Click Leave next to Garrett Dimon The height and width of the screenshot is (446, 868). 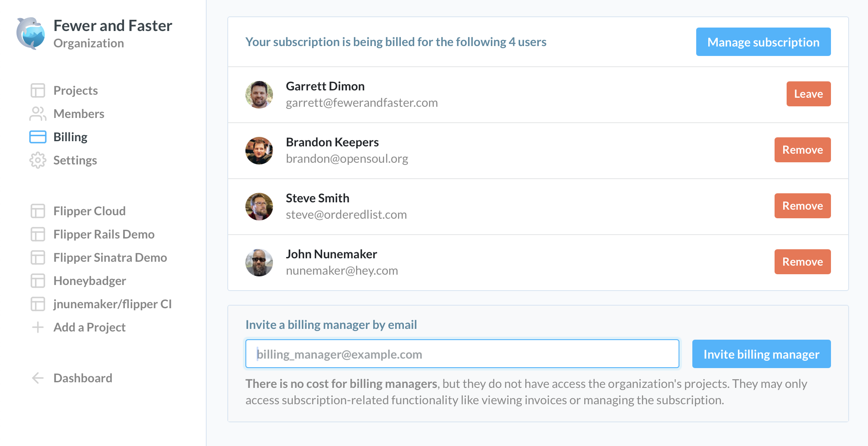point(808,94)
